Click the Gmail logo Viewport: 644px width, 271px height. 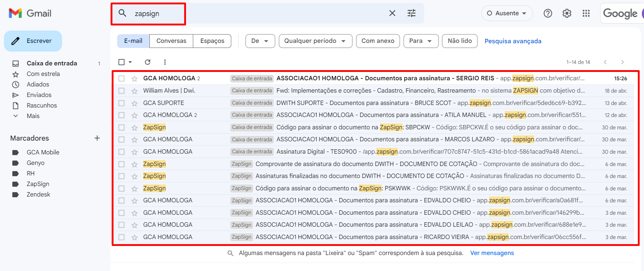pos(30,13)
